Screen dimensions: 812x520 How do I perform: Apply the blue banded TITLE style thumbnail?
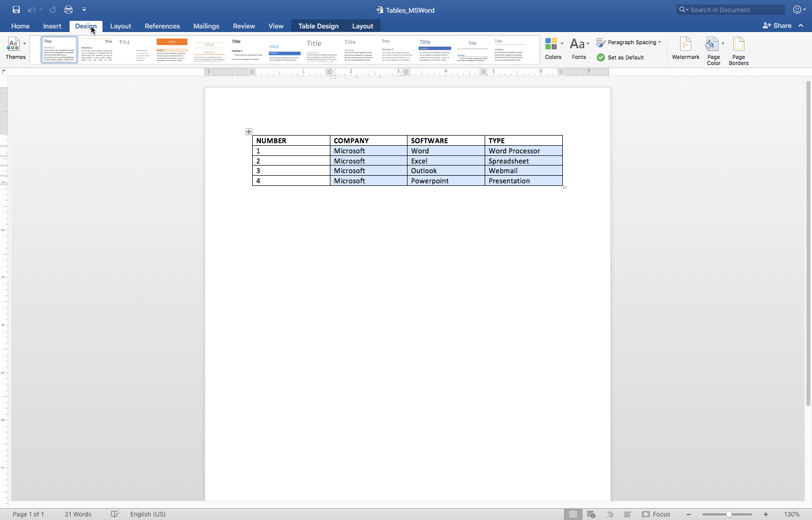(x=285, y=50)
